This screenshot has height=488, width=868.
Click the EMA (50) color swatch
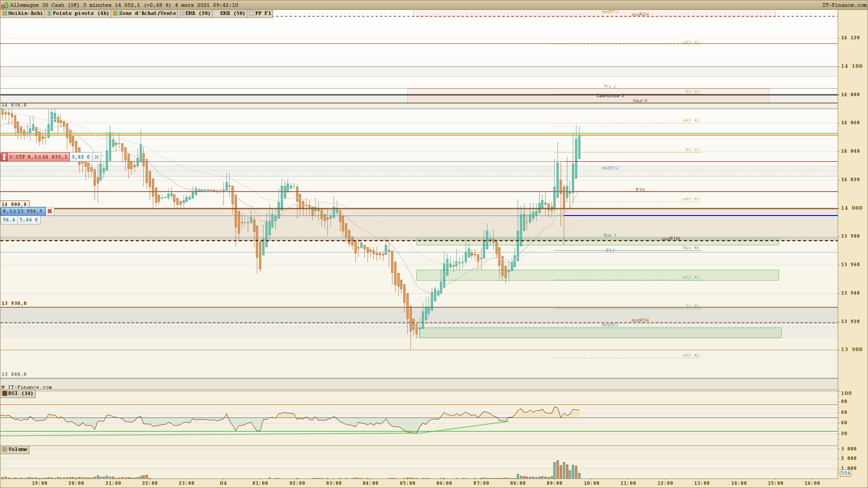(216, 14)
